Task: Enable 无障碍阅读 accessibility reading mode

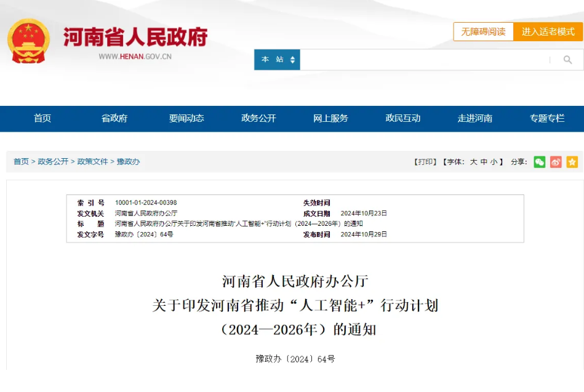Action: 483,31
